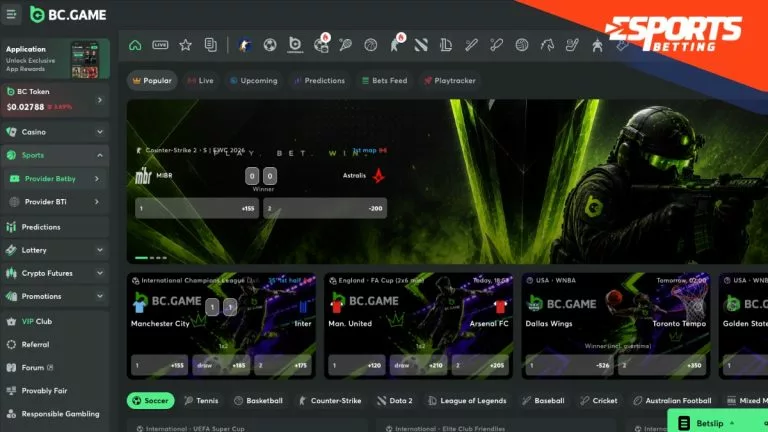Screen dimensions: 768x432
Task: Select the basketball icon in top bar
Action: (x=371, y=45)
